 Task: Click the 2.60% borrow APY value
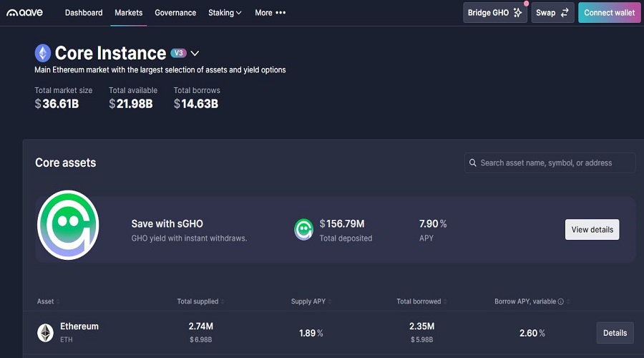532,333
